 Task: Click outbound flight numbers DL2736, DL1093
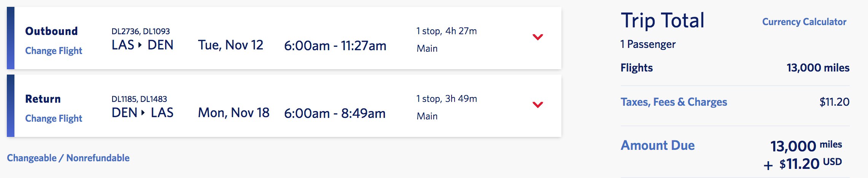[140, 31]
